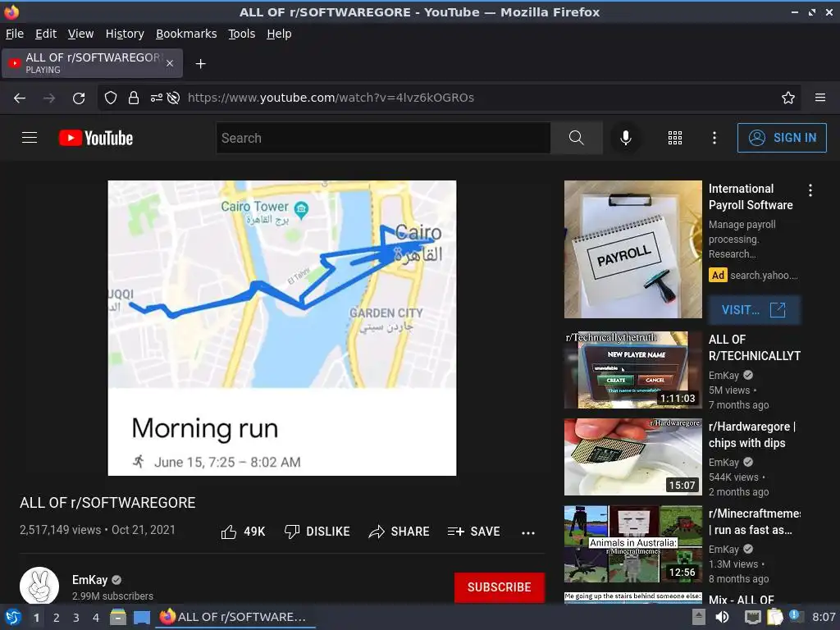Open more actions ellipsis under video
This screenshot has height=630, width=840.
528,532
